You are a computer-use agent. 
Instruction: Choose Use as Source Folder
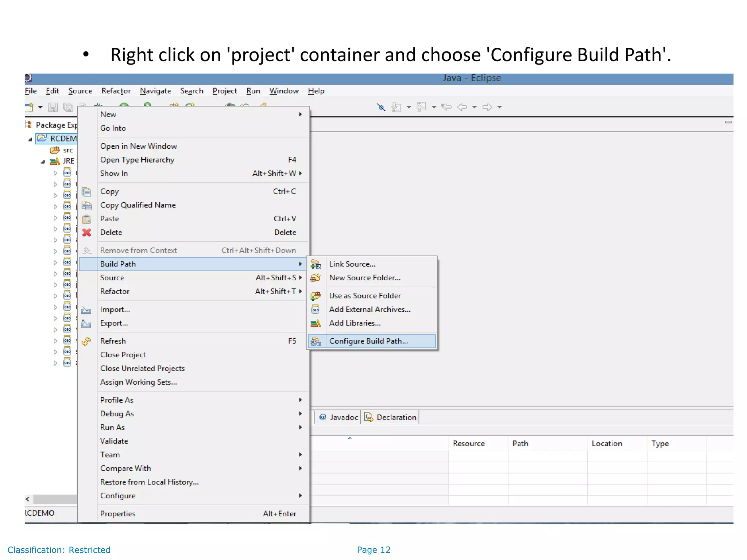[372, 296]
